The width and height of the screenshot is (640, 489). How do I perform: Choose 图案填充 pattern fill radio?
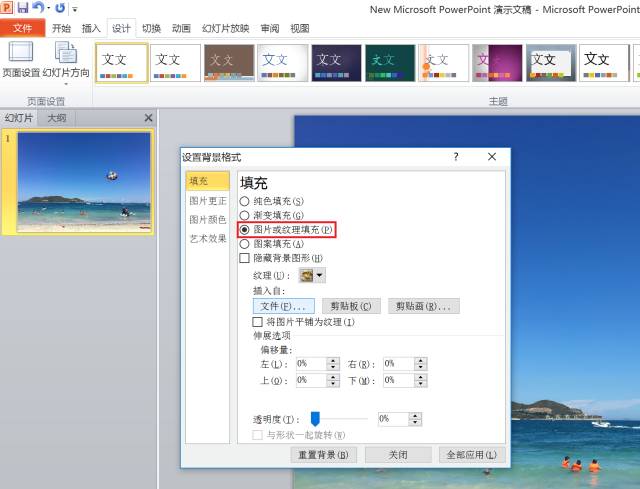pos(244,244)
